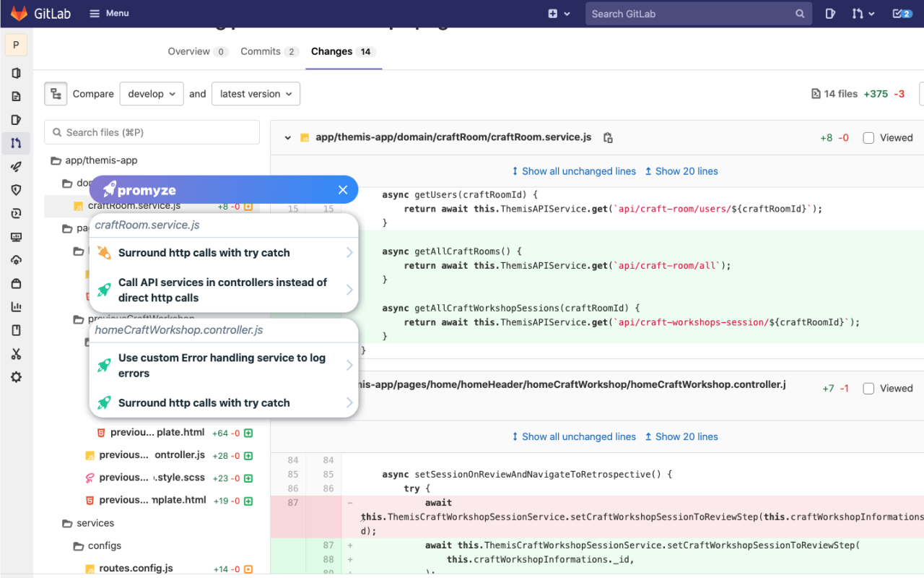924x578 pixels.
Task: Open previou... plate.html +64 file
Action: click(x=157, y=432)
